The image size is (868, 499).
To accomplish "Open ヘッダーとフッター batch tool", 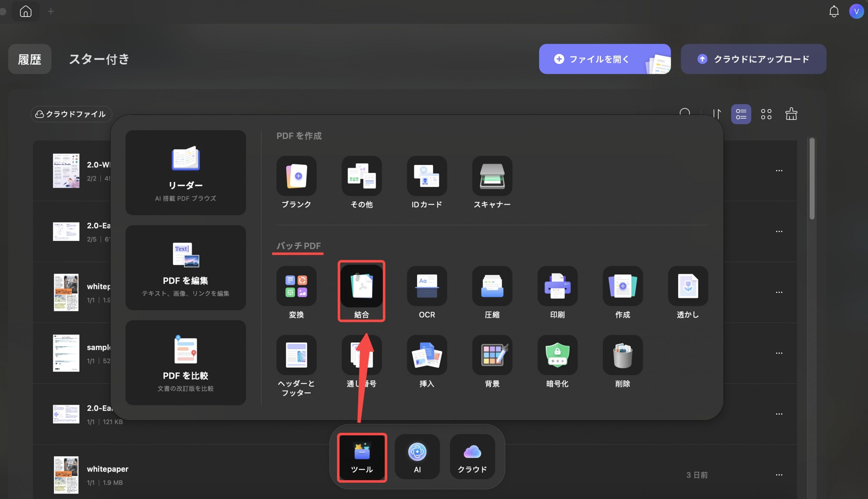I will point(296,355).
